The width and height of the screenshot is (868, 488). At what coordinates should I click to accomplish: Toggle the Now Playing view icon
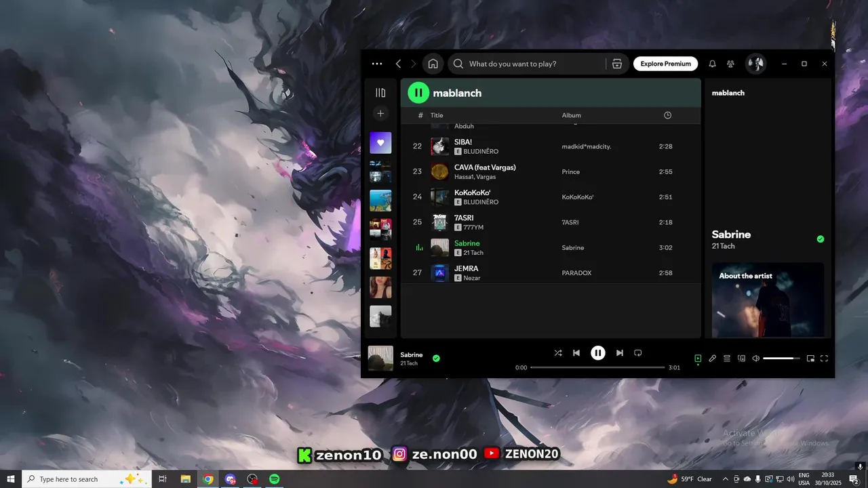click(x=698, y=359)
